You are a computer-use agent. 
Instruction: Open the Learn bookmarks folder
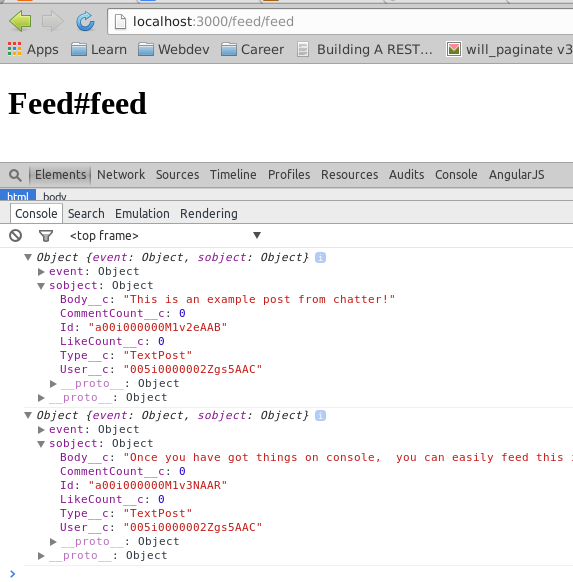pos(99,49)
